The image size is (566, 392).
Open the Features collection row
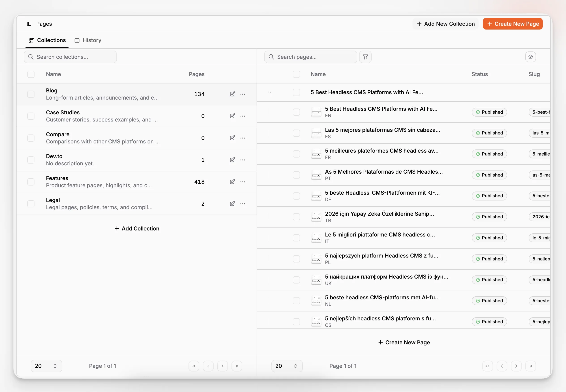[137, 182]
